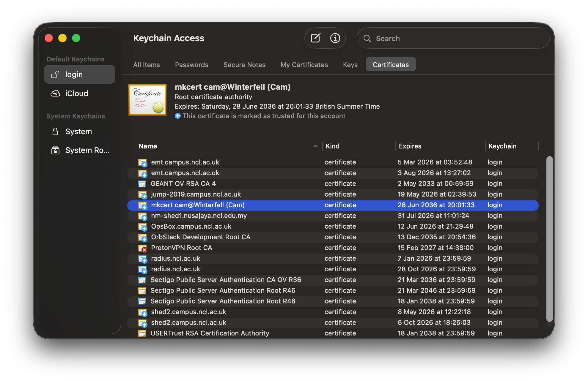
Task: Click icon for shed2.campus.ncl.ac.uk expiring 8 May 2026
Action: [x=143, y=312]
